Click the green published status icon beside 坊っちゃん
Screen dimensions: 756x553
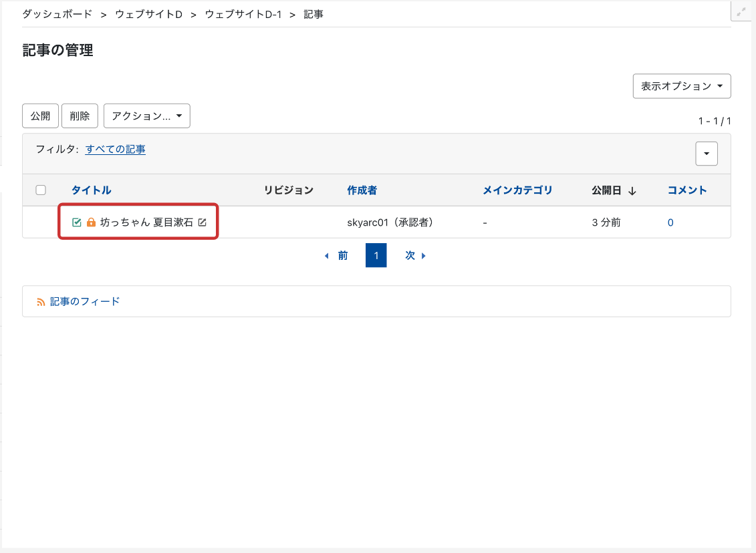coord(77,222)
